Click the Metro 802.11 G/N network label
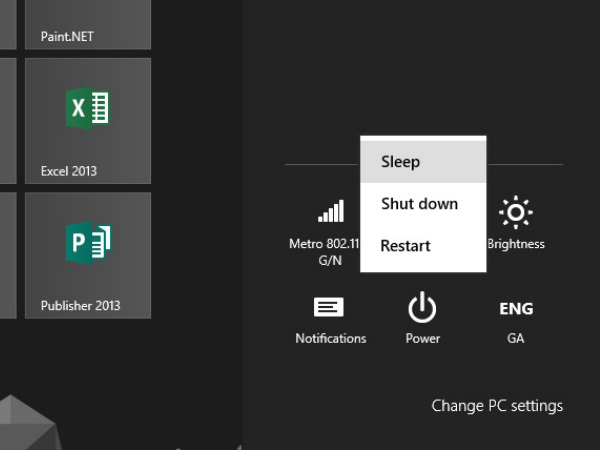 (324, 251)
